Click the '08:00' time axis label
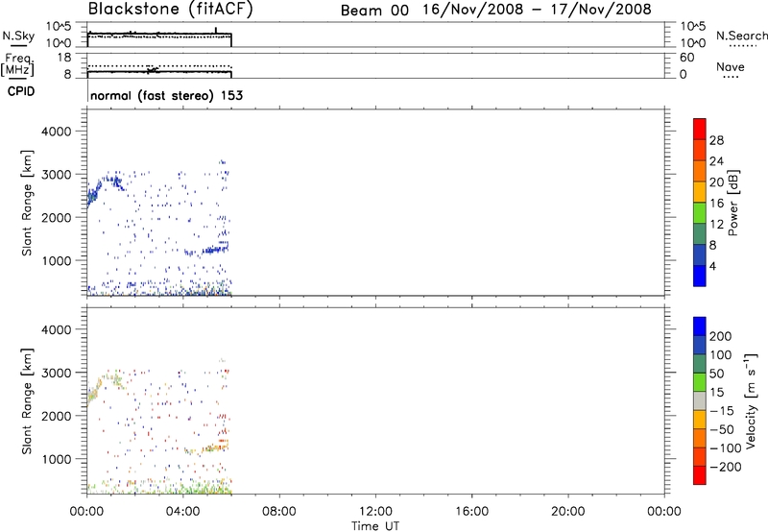This screenshot has height=532, width=768. pos(279,512)
